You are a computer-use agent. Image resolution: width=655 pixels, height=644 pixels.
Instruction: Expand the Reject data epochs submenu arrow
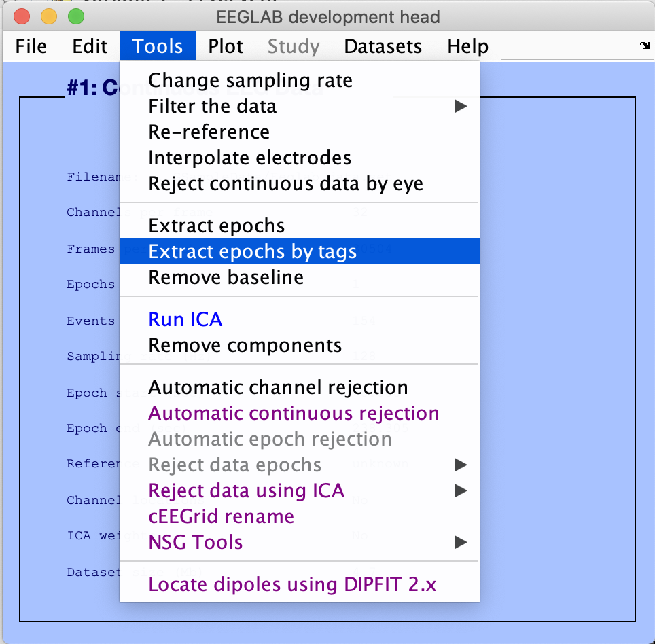(x=461, y=465)
